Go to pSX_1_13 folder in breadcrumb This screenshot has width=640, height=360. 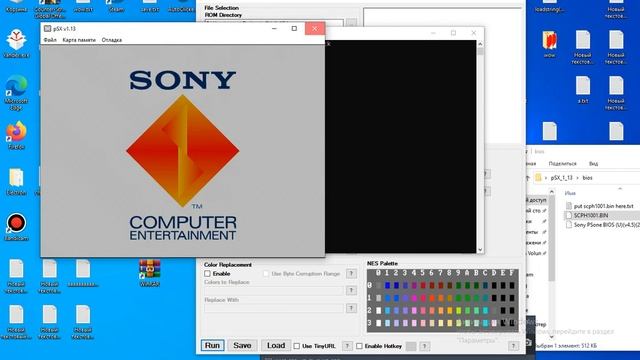[562, 178]
